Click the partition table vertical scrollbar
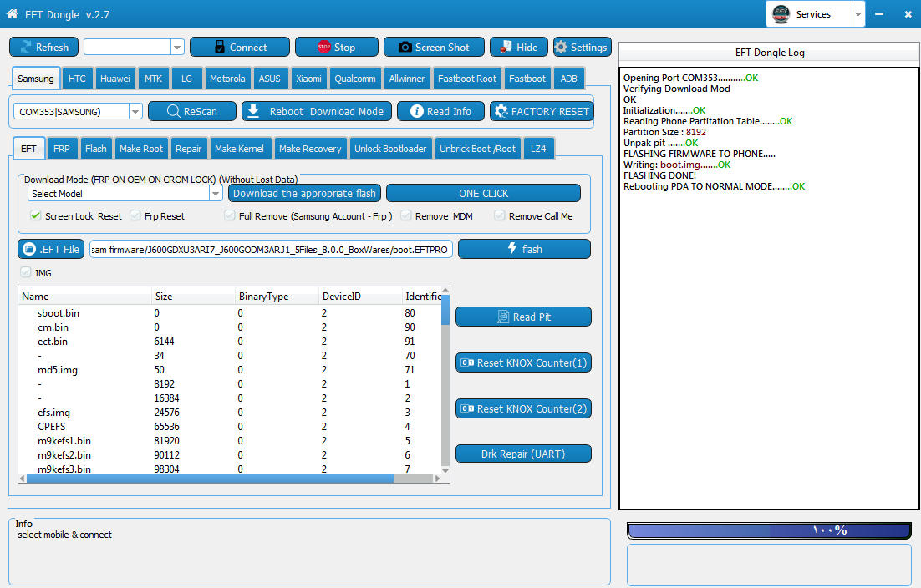 [x=445, y=309]
